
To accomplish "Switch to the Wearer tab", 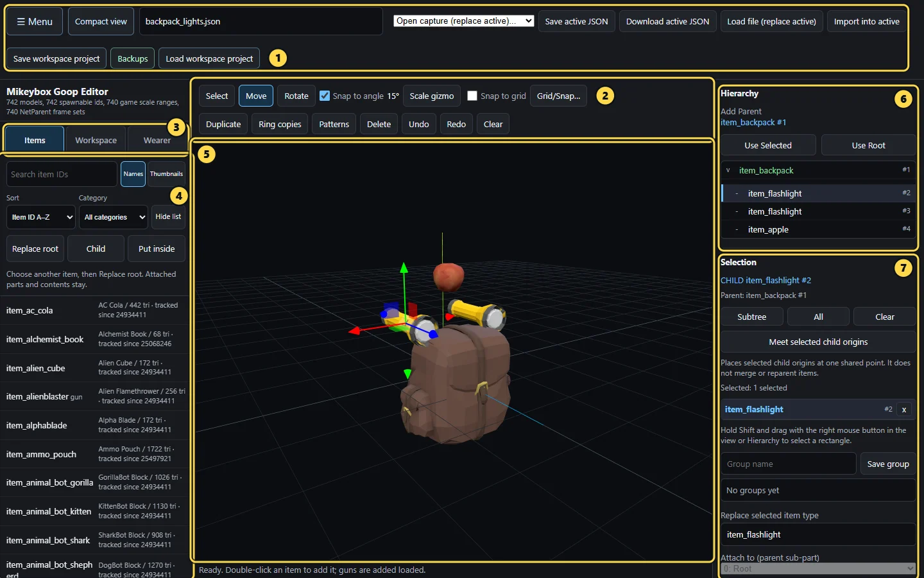I will coord(157,140).
